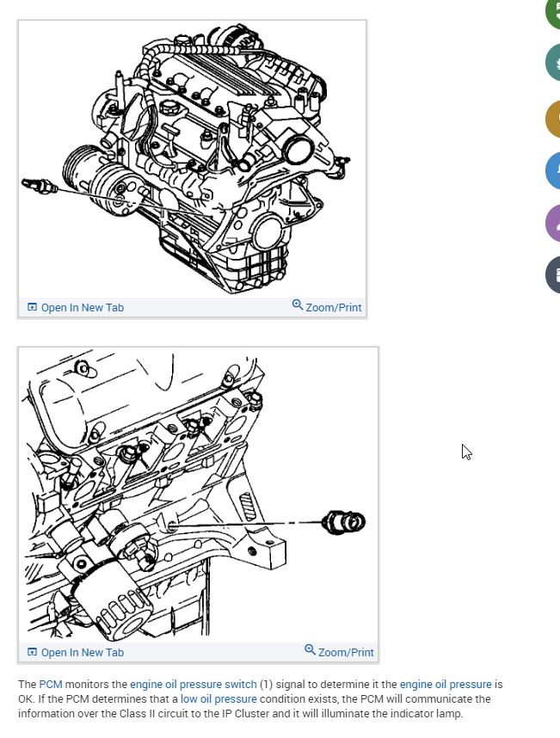Click Zoom/Print under the full engine diagram
Screen dimensions: 560x738
click(x=327, y=307)
